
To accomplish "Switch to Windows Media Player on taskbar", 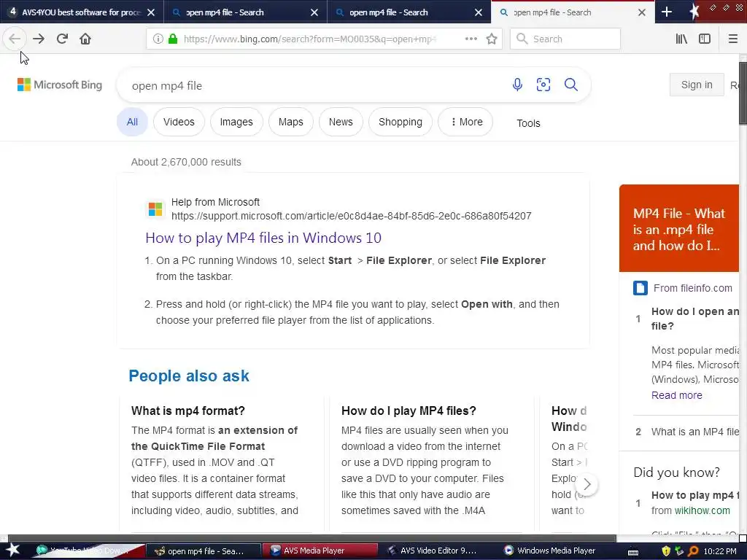I will (x=554, y=551).
